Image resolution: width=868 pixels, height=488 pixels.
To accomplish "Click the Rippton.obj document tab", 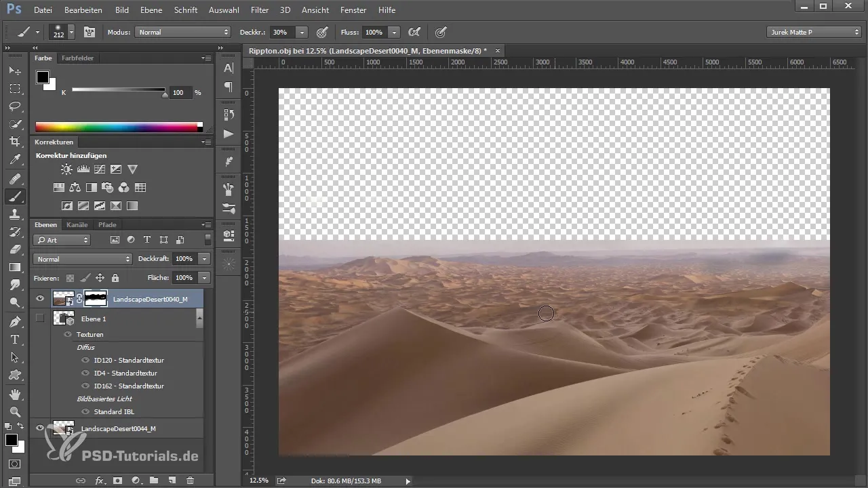I will (368, 50).
